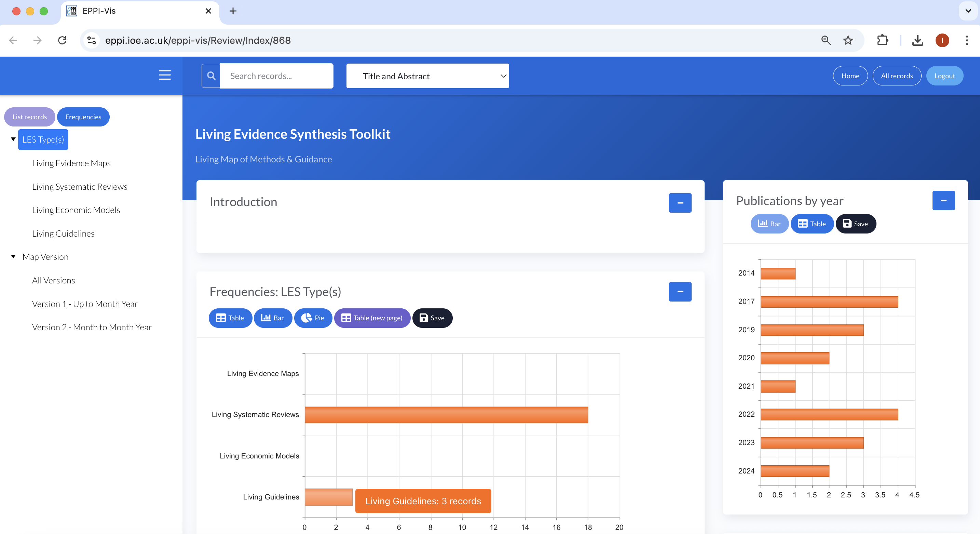Click the 2021 bar in publications chart
Viewport: 980px width, 534px height.
(x=778, y=386)
